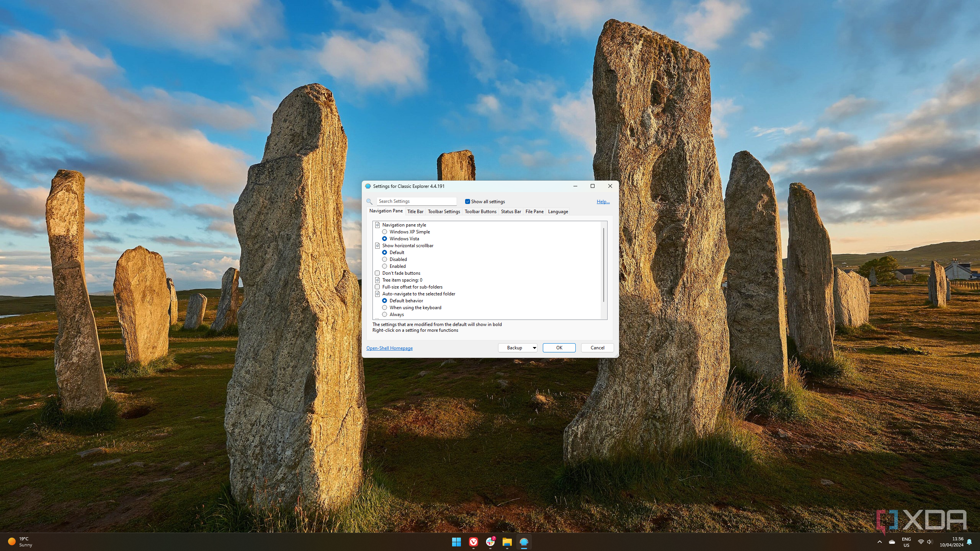Open the Open-Shell Homepage link
Image resolution: width=980 pixels, height=551 pixels.
point(389,348)
